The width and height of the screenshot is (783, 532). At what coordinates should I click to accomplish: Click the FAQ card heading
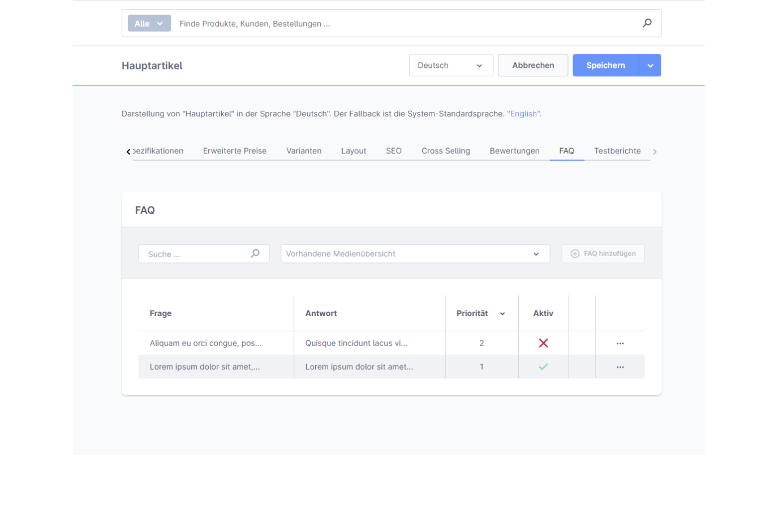[x=145, y=210]
